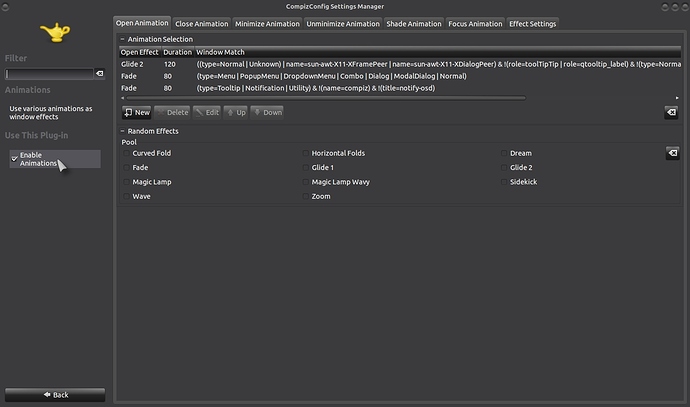Viewport: 690px width, 407px height.
Task: Click the scrollbar right arrow
Action: click(677, 98)
